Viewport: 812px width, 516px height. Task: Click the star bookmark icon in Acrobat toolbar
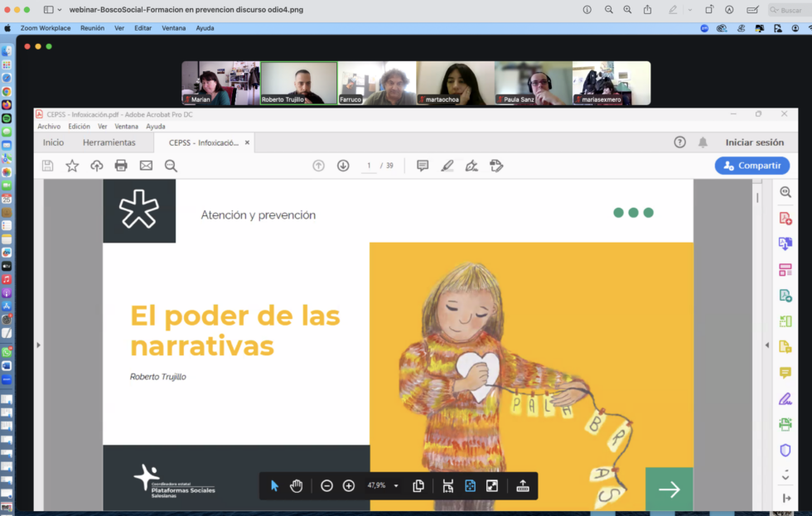[72, 166]
